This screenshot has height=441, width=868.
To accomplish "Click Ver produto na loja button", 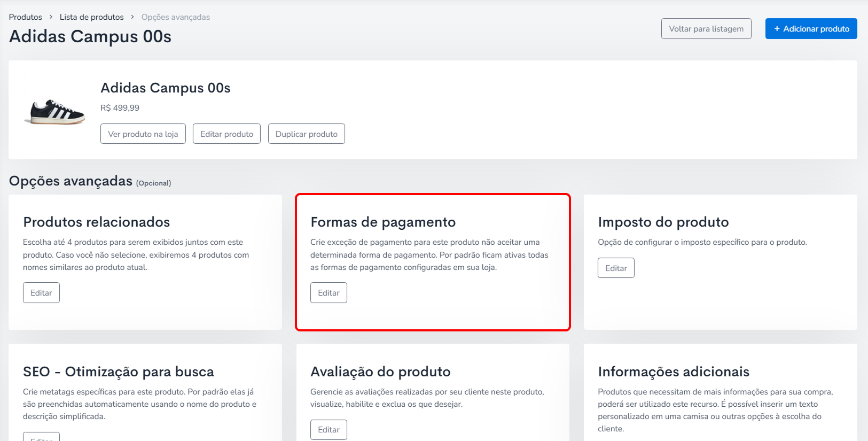I will (x=143, y=134).
